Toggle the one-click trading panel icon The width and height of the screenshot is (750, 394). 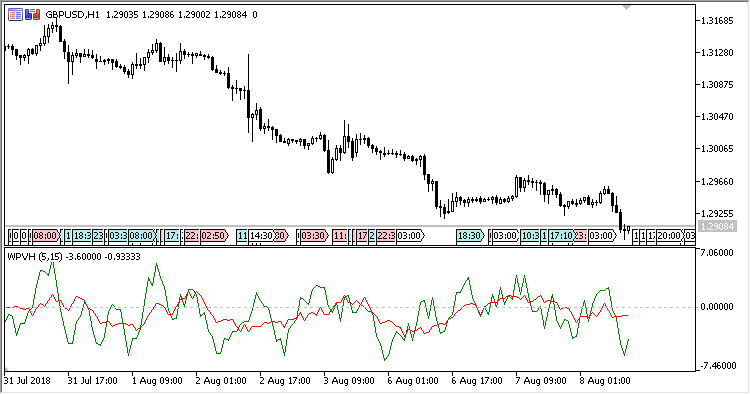coord(33,15)
